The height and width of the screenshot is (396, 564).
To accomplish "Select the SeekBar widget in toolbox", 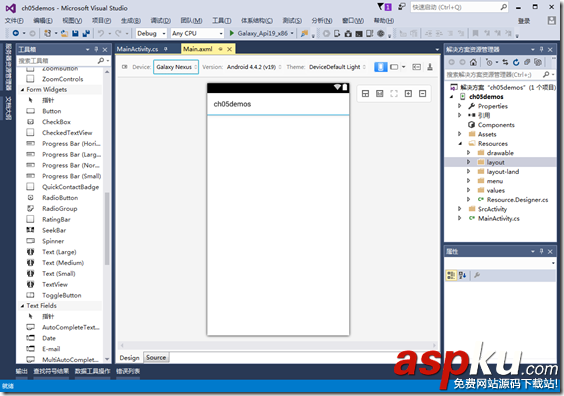I will 54,230.
